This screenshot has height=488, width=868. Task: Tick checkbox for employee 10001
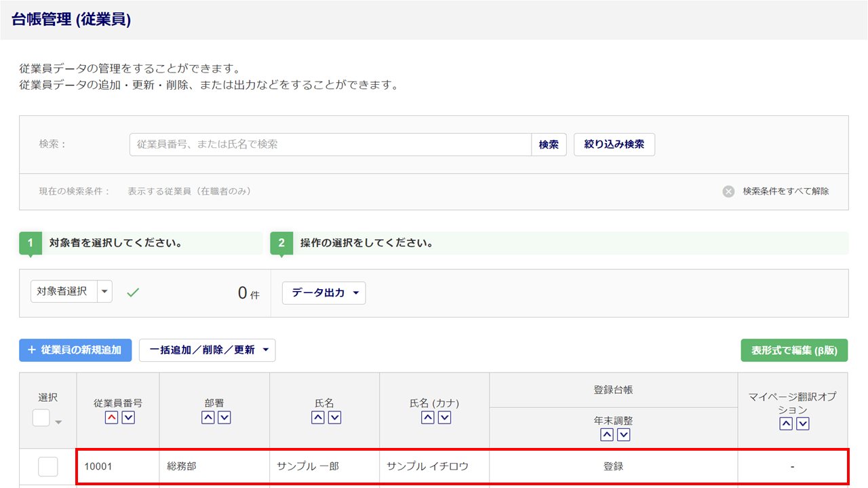pyautogui.click(x=48, y=467)
